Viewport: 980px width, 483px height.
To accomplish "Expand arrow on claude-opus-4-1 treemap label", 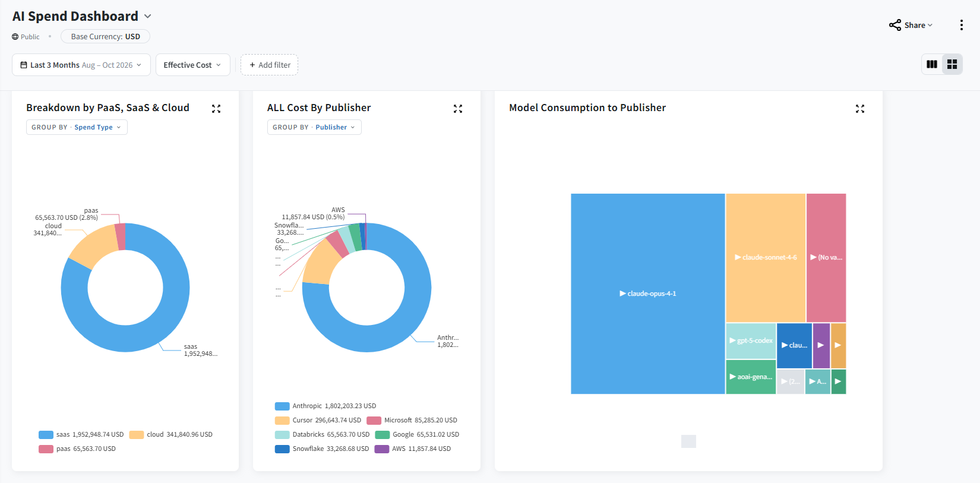I will 622,293.
